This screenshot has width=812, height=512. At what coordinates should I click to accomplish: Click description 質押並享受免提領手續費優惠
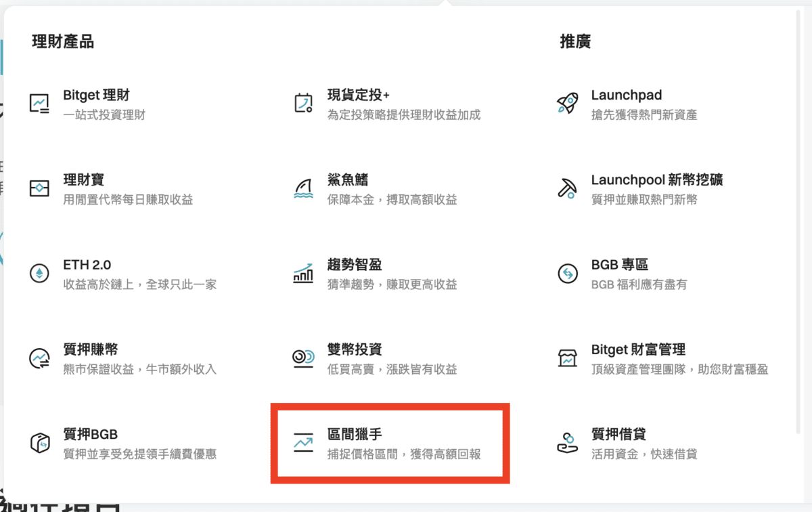140,454
